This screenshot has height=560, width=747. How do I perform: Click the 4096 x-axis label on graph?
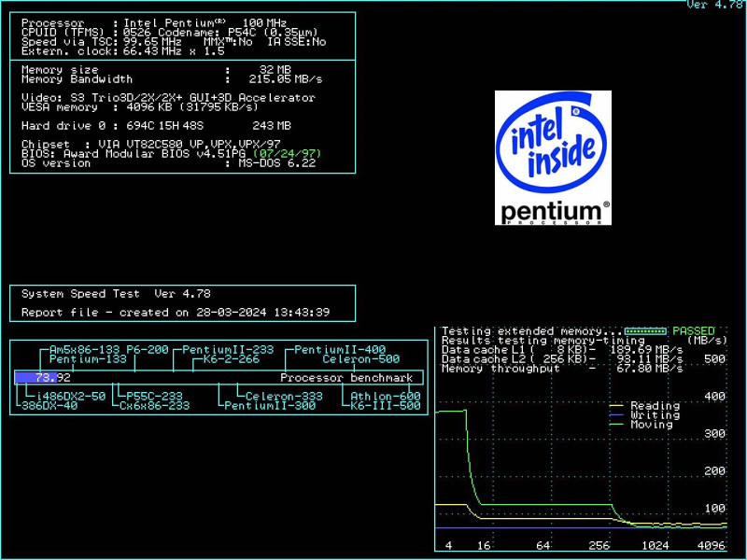pos(712,546)
